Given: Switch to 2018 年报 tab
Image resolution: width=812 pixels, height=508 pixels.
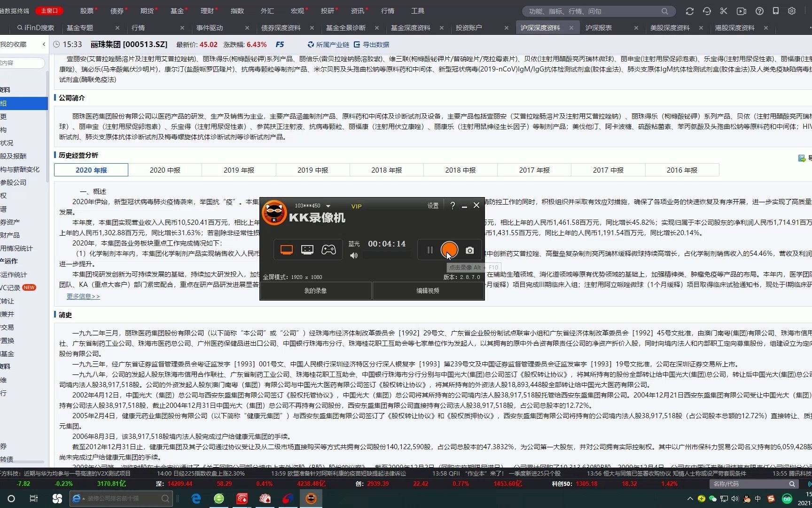Looking at the screenshot, I should pyautogui.click(x=386, y=170).
